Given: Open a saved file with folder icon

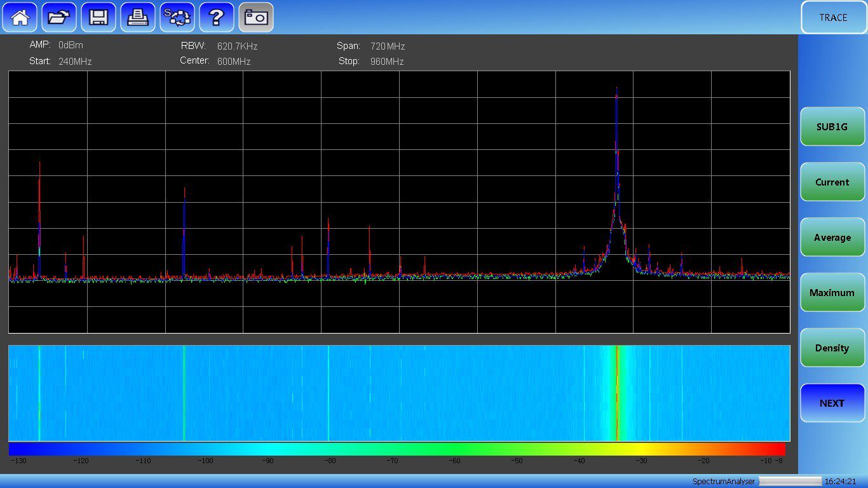Looking at the screenshot, I should 59,17.
